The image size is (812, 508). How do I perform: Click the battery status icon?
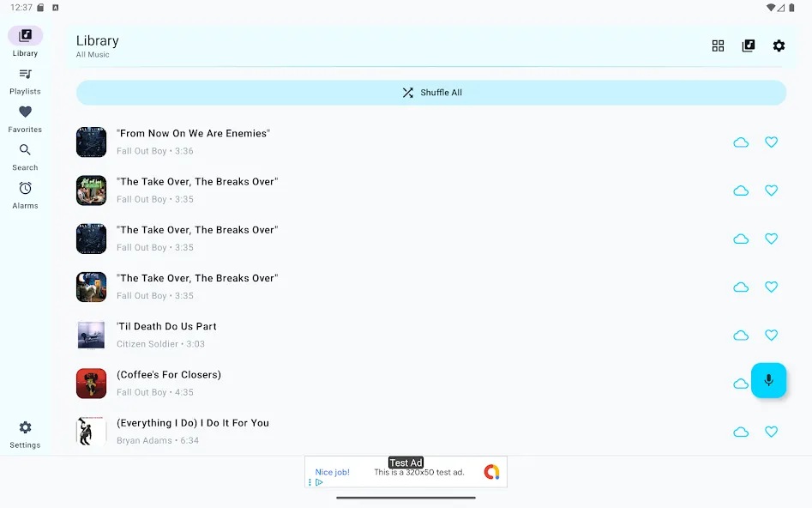tap(791, 8)
